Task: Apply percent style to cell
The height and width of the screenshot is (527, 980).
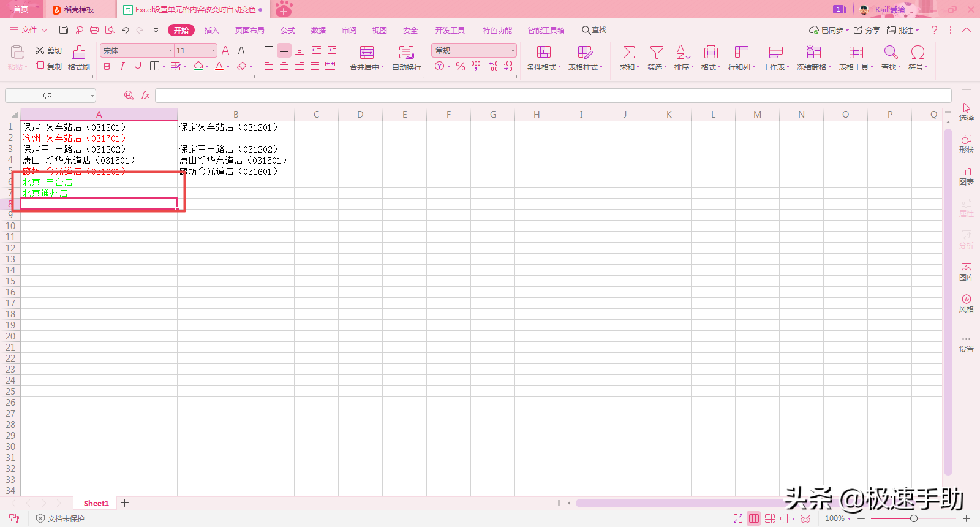Action: click(x=461, y=66)
